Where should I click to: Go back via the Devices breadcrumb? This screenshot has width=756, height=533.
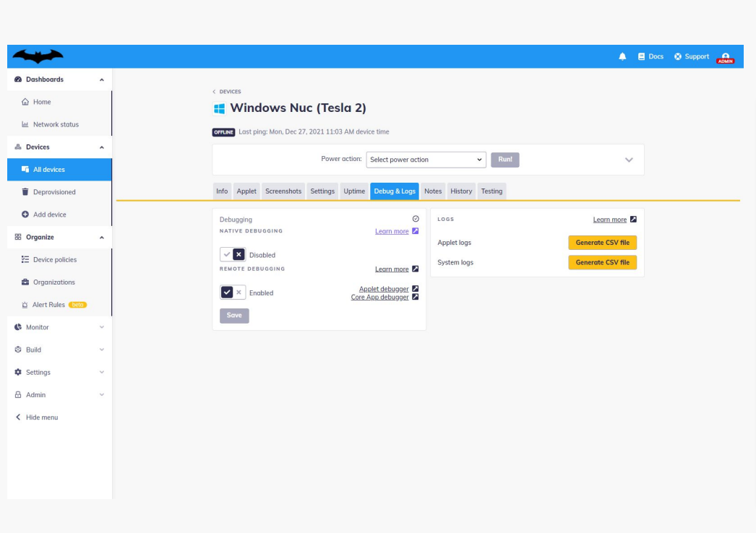[x=230, y=92]
